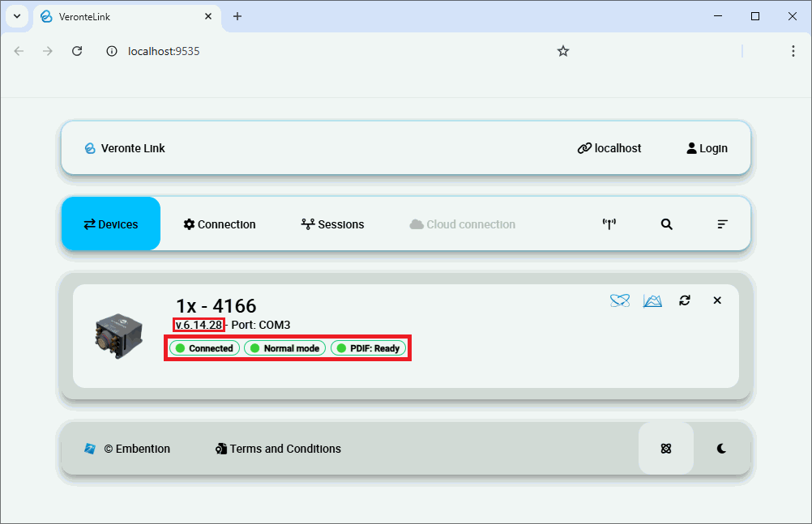Image resolution: width=812 pixels, height=524 pixels.
Task: Bookmark this page with the star icon
Action: tap(563, 51)
